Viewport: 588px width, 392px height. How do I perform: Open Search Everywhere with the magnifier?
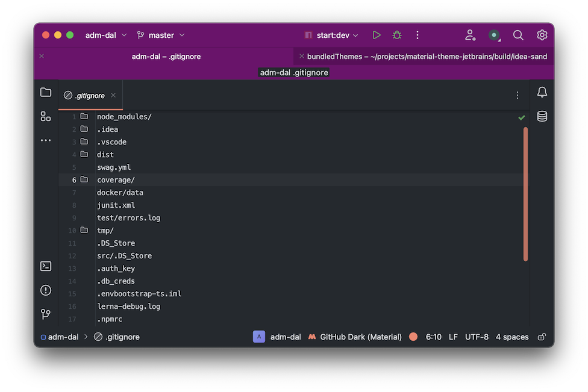pos(518,35)
